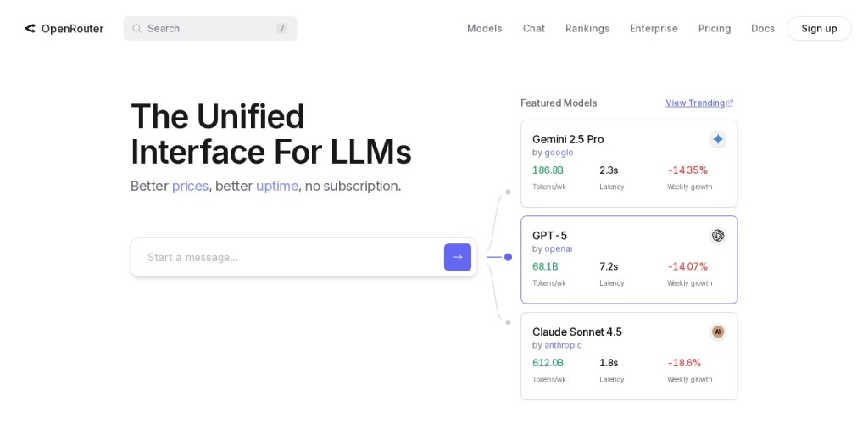The height and width of the screenshot is (424, 868).
Task: Select the gray dot next to Gemini card
Action: (x=508, y=192)
